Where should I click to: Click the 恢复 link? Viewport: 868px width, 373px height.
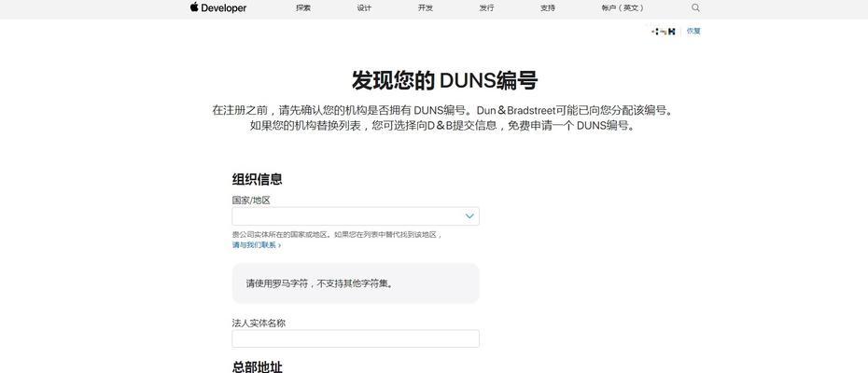(x=693, y=31)
